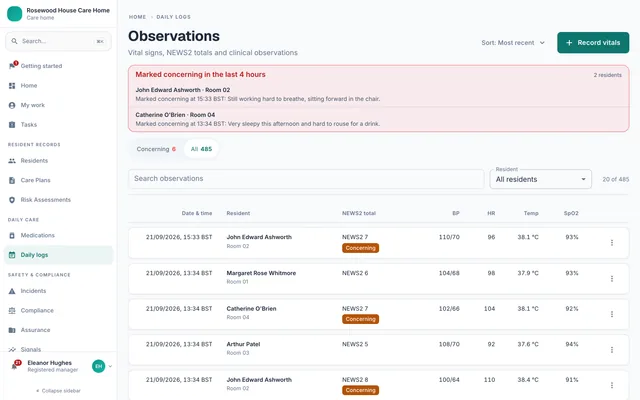
Task: Click the Residents people icon
Action: point(12,161)
